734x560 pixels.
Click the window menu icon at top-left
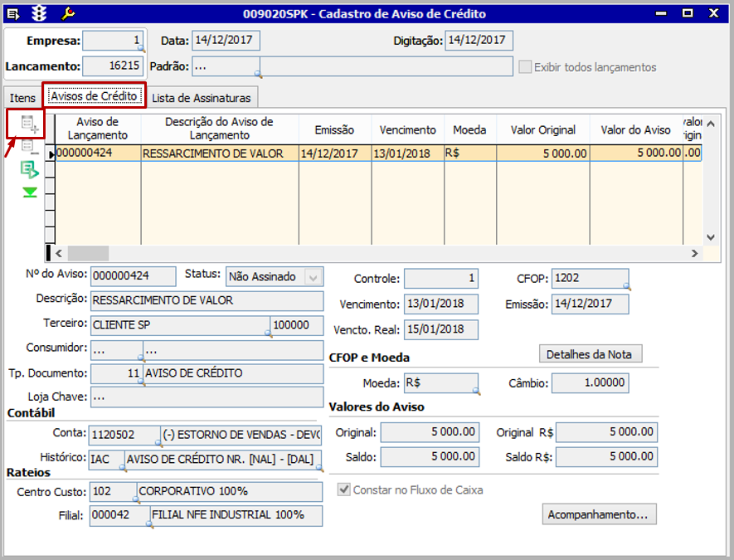[x=13, y=13]
